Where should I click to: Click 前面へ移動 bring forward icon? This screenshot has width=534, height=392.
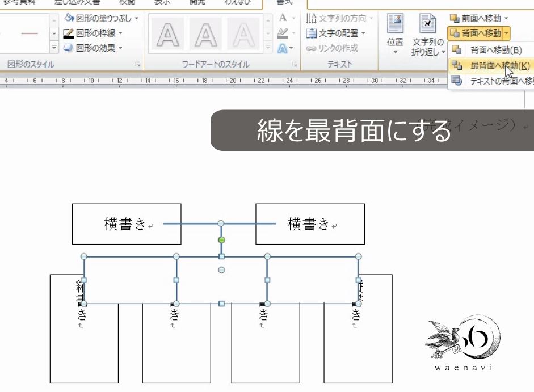[x=474, y=19]
